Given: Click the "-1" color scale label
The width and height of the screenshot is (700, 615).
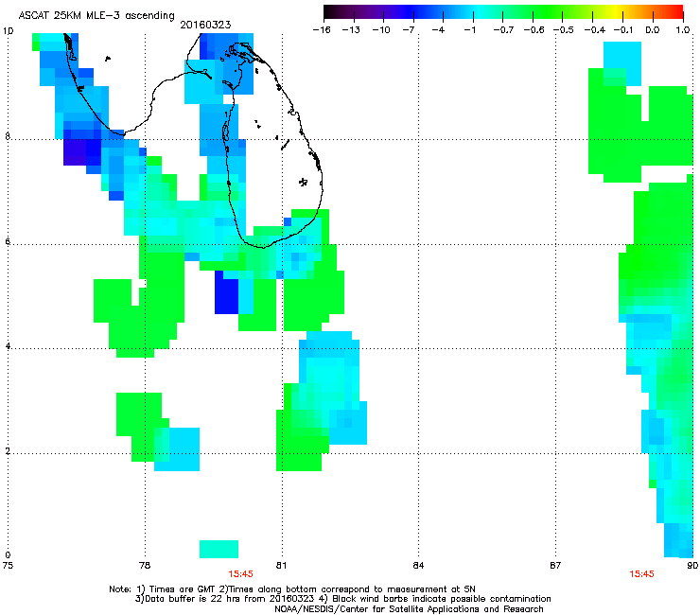Looking at the screenshot, I should pos(469,30).
